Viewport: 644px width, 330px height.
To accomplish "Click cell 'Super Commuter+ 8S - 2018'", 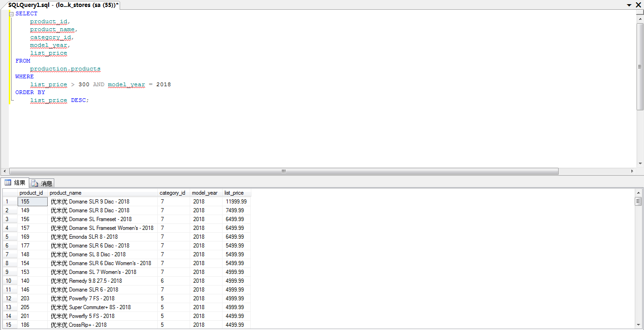I will (103, 307).
